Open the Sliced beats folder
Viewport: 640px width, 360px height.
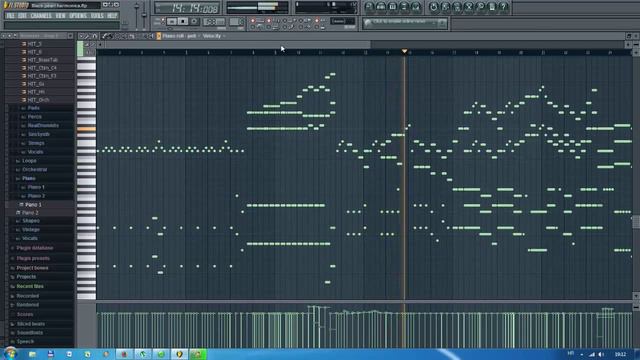point(31,324)
